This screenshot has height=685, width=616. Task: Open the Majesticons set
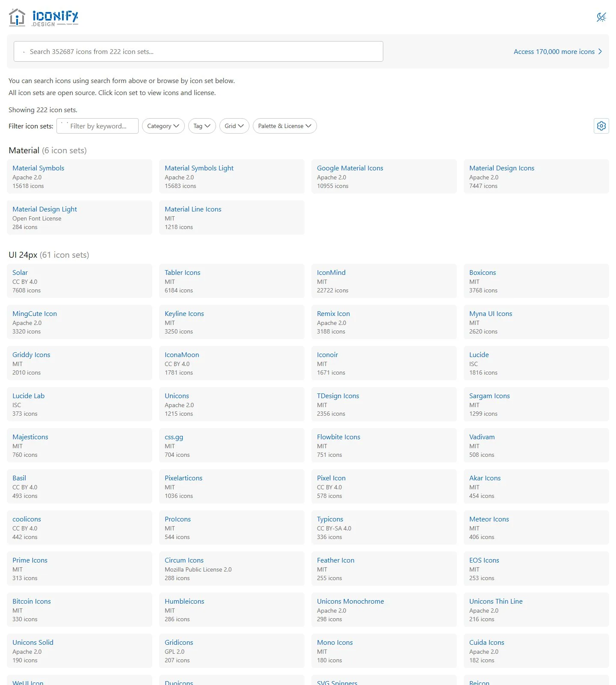tap(80, 445)
